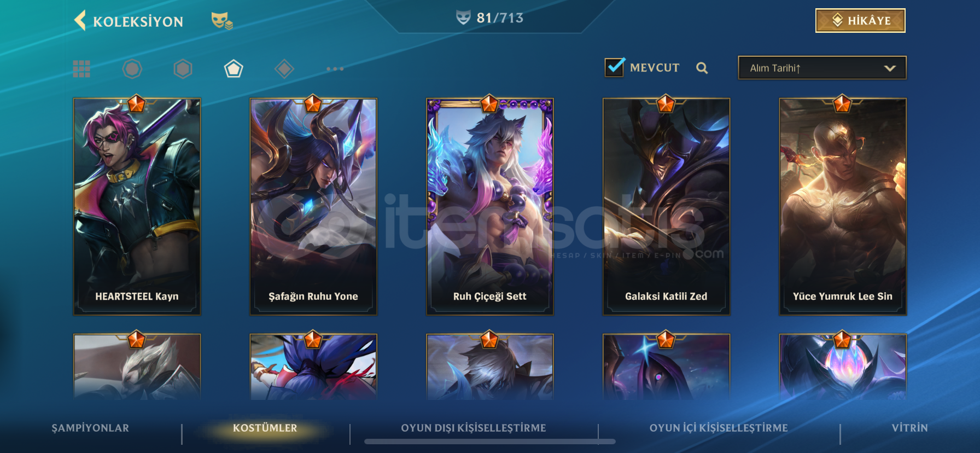The width and height of the screenshot is (980, 453).
Task: Open the mask and coins icon
Action: [x=222, y=21]
